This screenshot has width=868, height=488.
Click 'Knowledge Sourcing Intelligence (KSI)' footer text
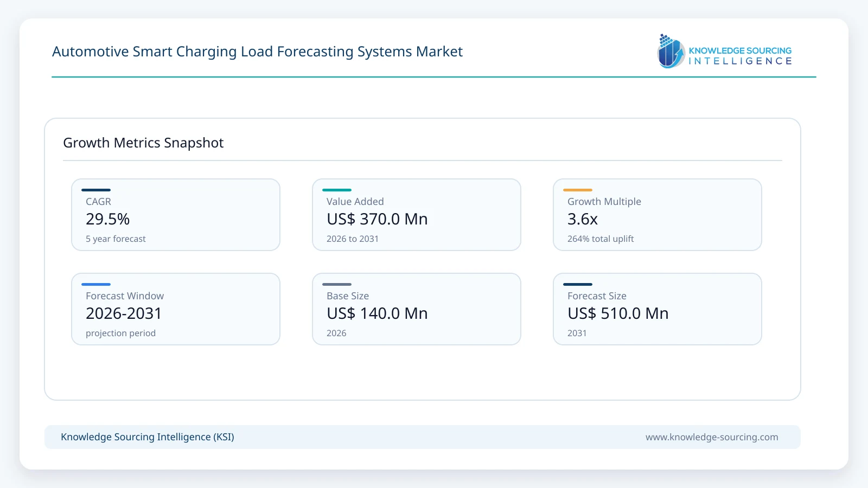point(148,437)
